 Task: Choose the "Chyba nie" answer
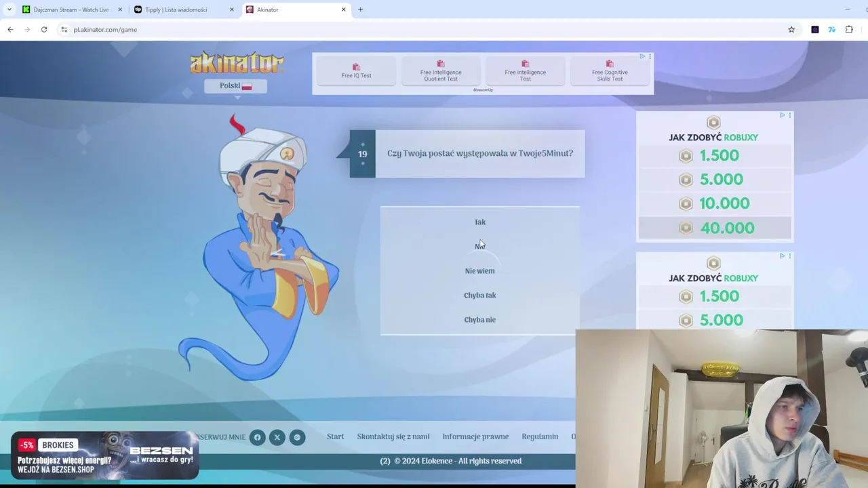tap(479, 319)
